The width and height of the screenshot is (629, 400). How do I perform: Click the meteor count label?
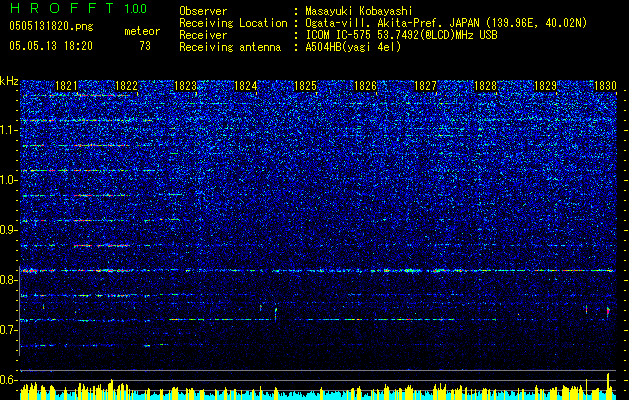[142, 31]
